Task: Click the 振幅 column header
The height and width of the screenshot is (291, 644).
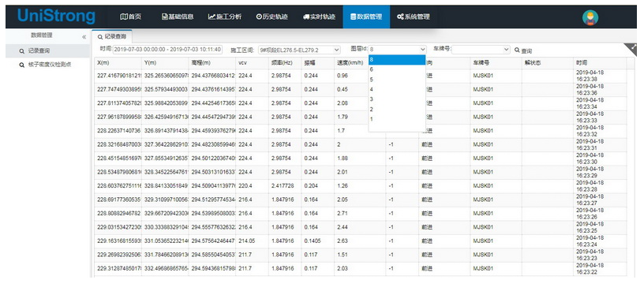Action: [317, 63]
